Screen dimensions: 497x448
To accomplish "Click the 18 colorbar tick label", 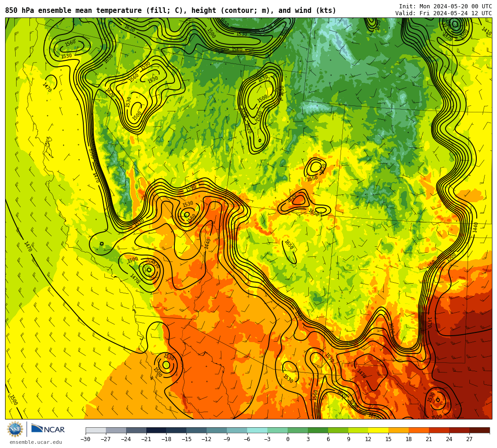I will click(409, 439).
